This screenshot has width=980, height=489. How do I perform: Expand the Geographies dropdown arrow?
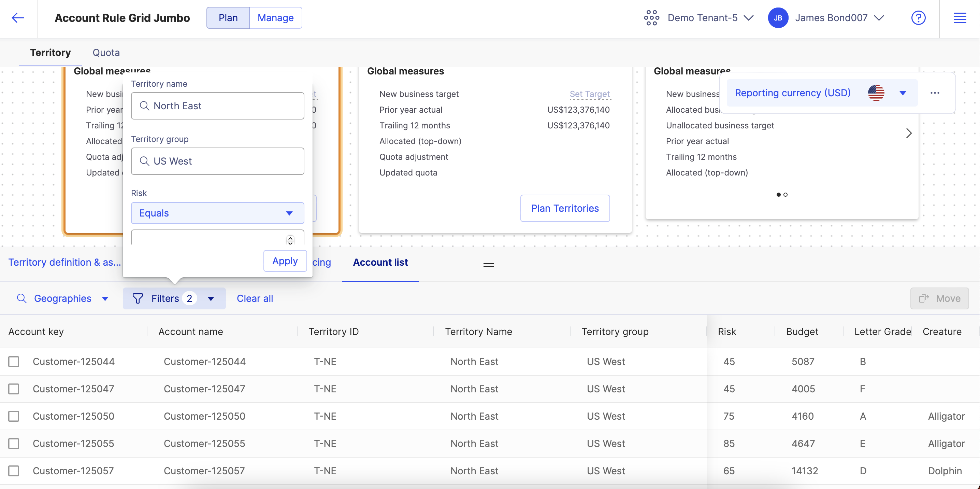[105, 298]
